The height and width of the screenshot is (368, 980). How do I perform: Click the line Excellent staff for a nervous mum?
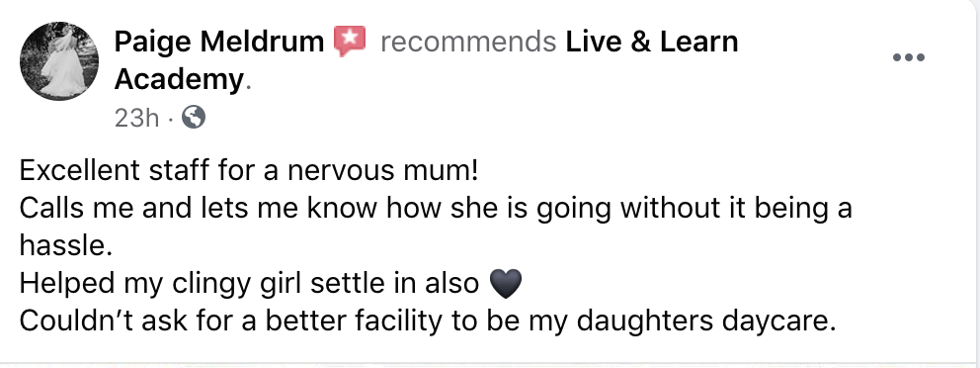(249, 171)
